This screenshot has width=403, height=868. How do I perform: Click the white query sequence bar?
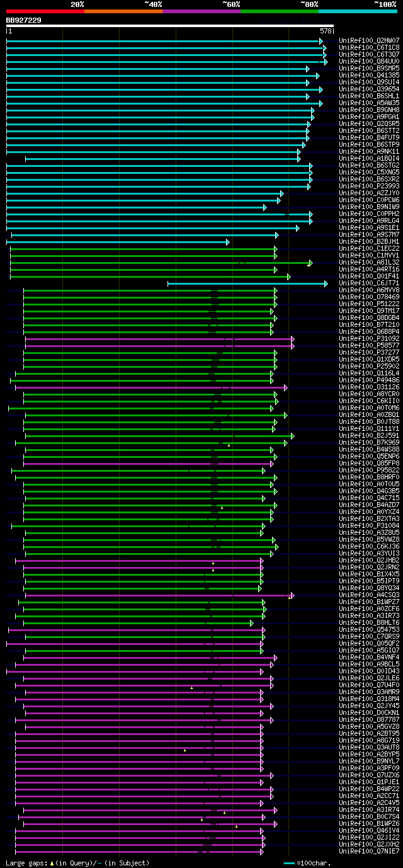pos(170,26)
